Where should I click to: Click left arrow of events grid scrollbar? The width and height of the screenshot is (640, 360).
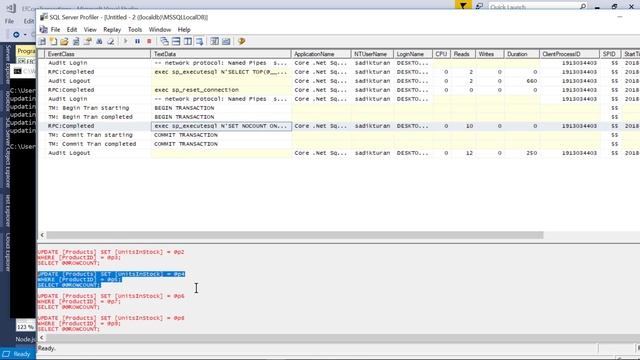42,235
